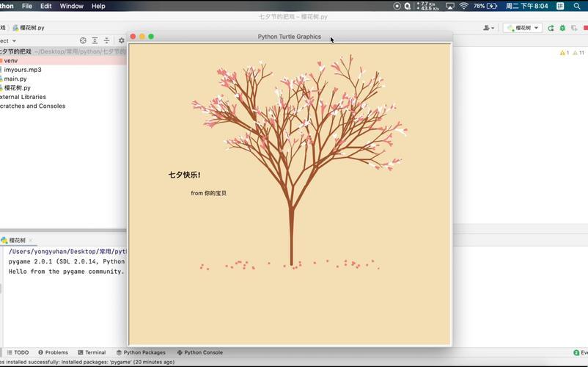Open the Wi-Fi status menu
Image resolution: width=588 pixels, height=367 pixels.
point(464,6)
